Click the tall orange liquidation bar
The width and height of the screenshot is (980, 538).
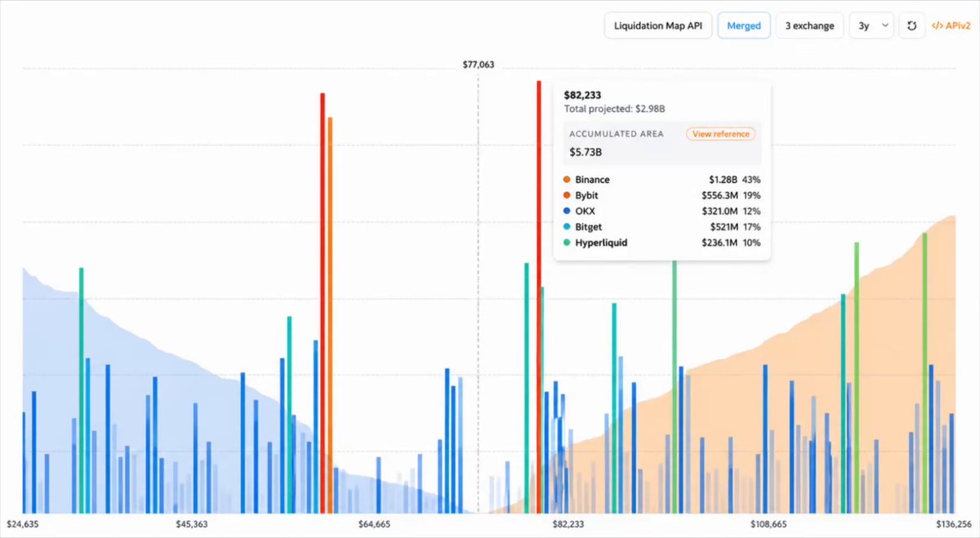[x=330, y=315]
